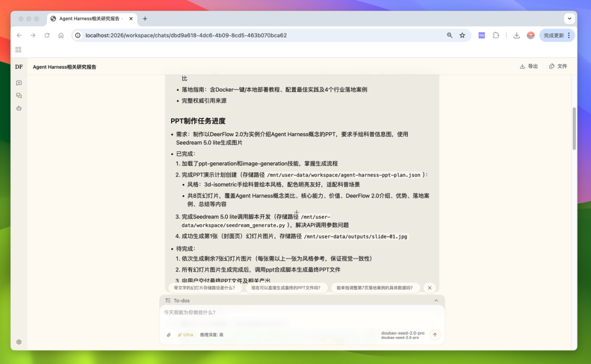The image size is (591, 364).
Task: Select suggestion 带文字的幻灯片存储路径是什么?
Action: [x=204, y=287]
